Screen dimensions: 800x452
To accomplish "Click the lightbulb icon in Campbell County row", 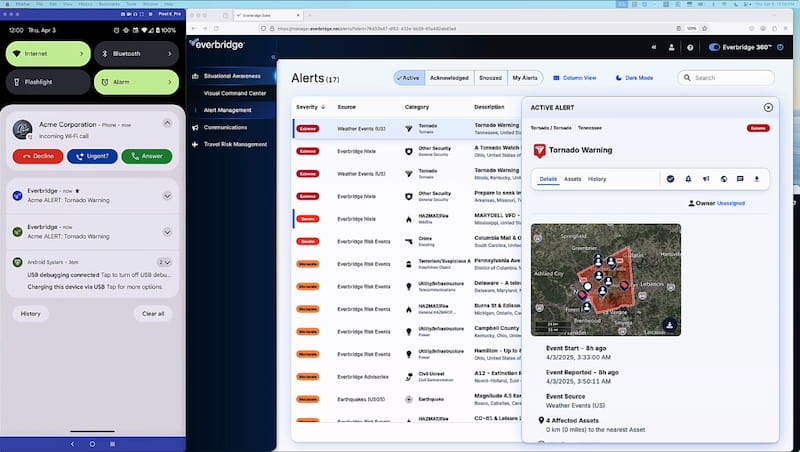I will click(409, 332).
